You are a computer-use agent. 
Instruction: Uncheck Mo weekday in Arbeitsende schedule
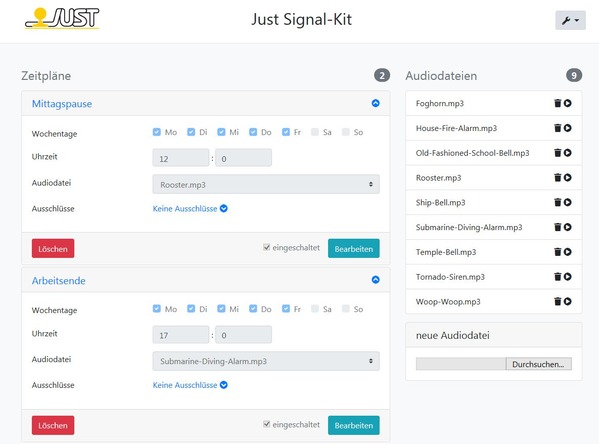157,309
